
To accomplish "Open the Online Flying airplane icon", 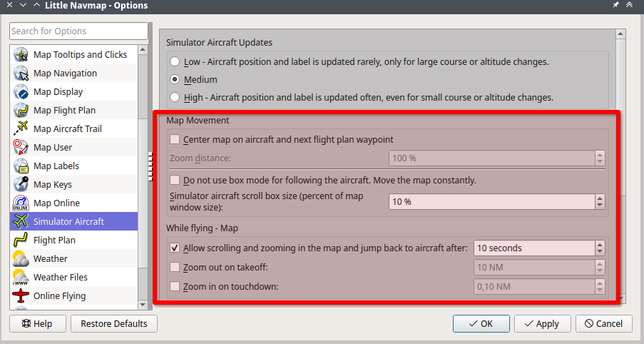I will coord(21,296).
